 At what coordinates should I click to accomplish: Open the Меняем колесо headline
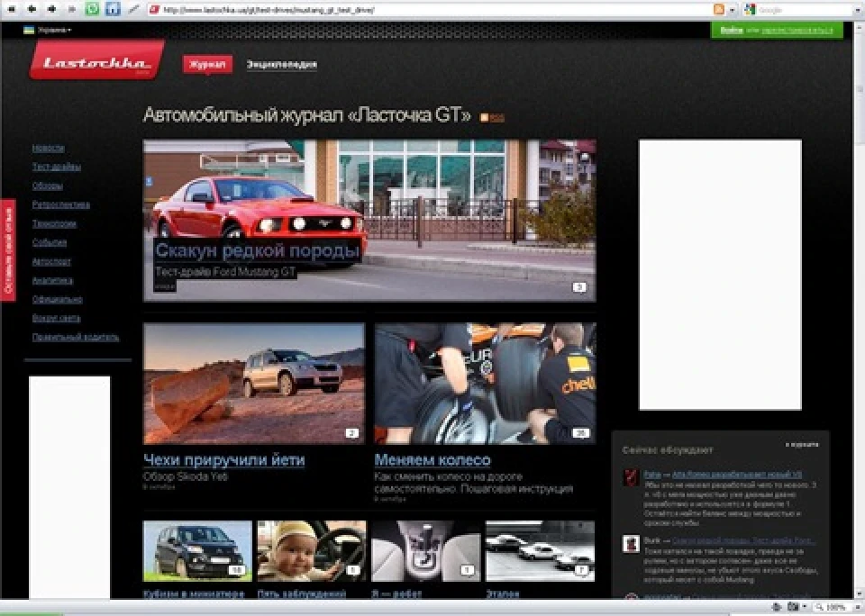pos(432,459)
